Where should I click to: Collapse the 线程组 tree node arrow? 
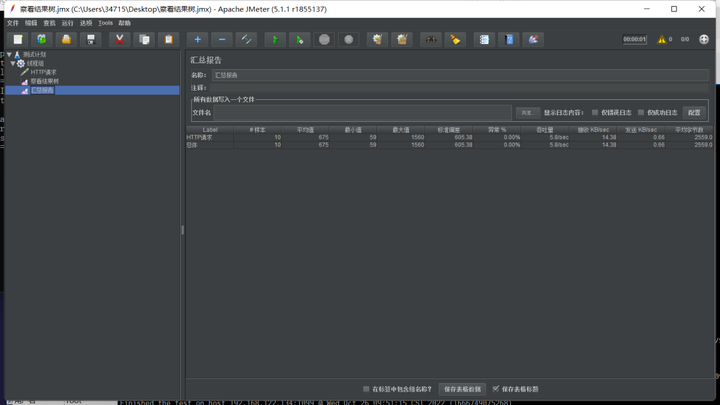[x=13, y=63]
